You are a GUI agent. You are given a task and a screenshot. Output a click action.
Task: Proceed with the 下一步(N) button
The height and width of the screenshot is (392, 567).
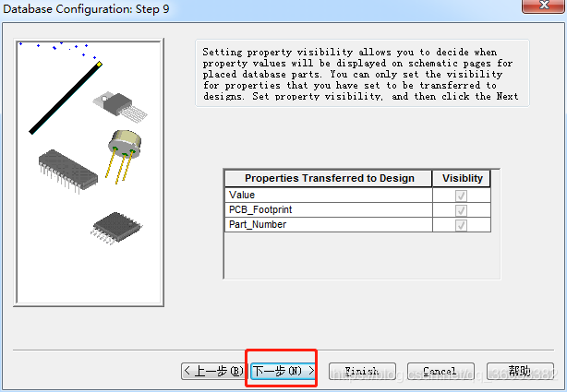(x=283, y=371)
